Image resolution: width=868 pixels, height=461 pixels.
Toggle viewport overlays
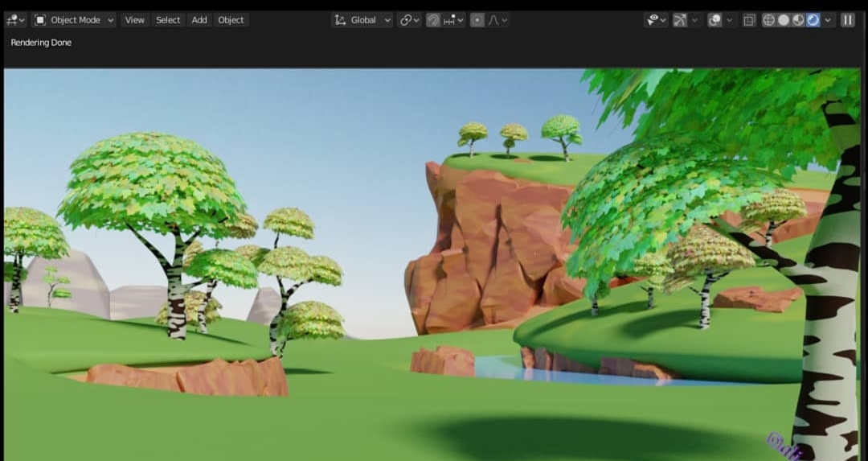click(x=714, y=20)
